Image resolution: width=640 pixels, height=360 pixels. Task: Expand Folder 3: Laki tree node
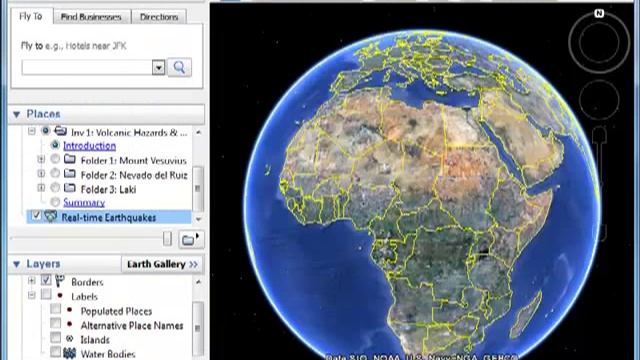41,188
